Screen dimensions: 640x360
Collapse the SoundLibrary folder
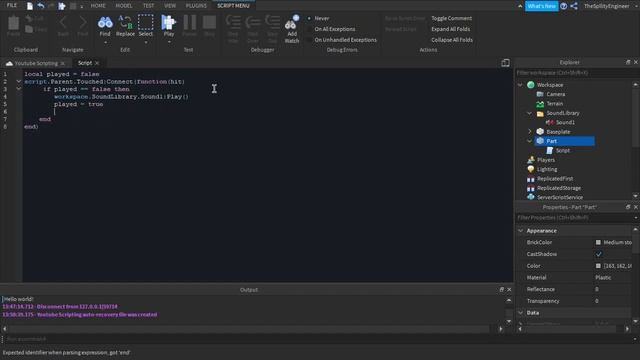pyautogui.click(x=529, y=113)
